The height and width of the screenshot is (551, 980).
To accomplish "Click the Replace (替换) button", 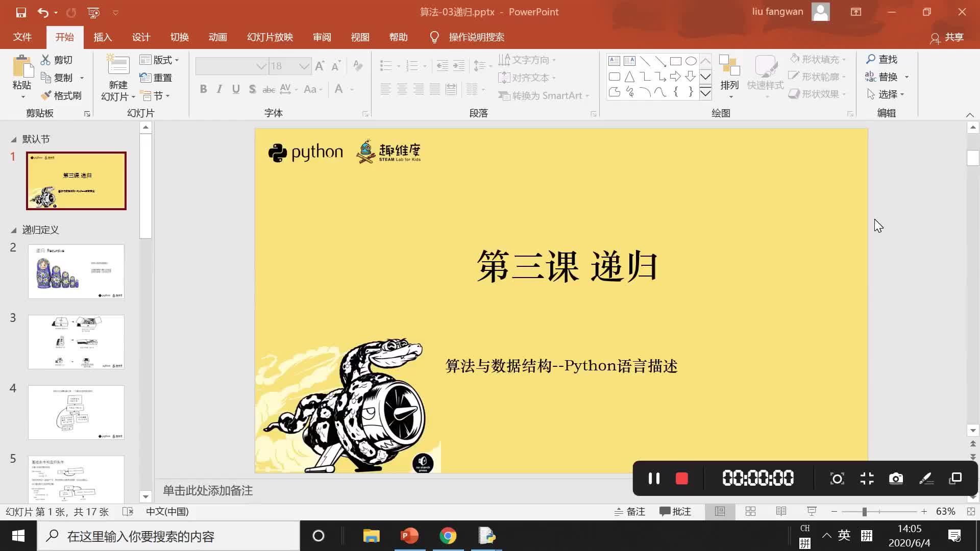I will pos(881,77).
